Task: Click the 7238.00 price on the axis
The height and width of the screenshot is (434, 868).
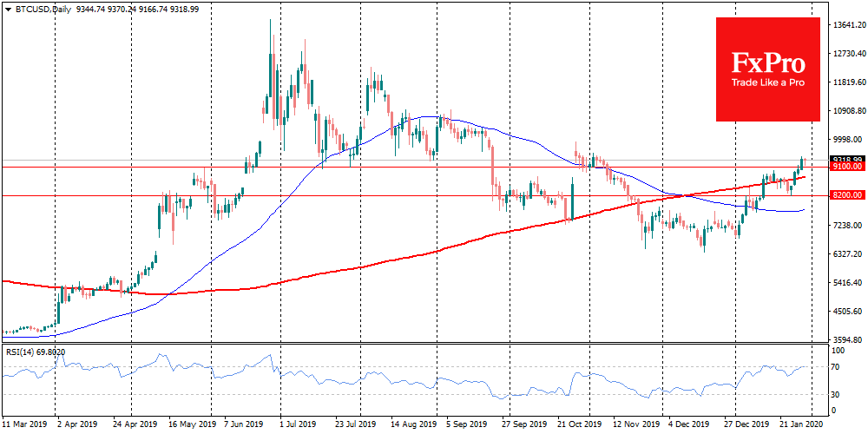Action: pyautogui.click(x=847, y=226)
